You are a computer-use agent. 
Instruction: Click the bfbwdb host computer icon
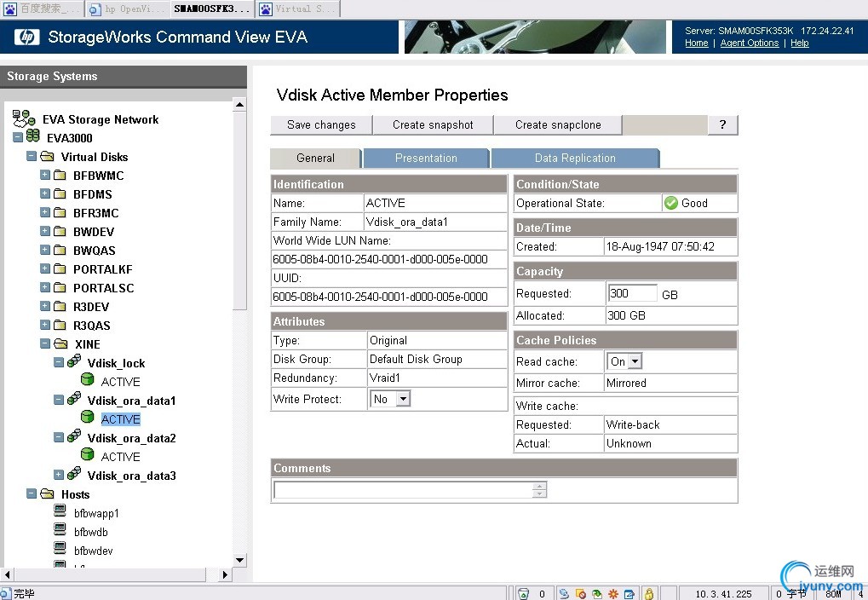pos(60,529)
